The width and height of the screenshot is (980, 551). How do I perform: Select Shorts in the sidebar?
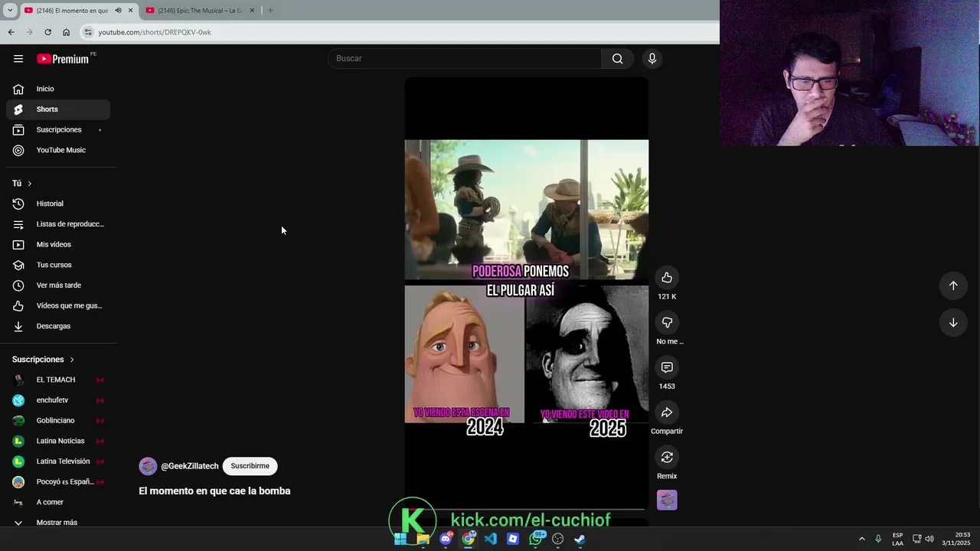58,109
